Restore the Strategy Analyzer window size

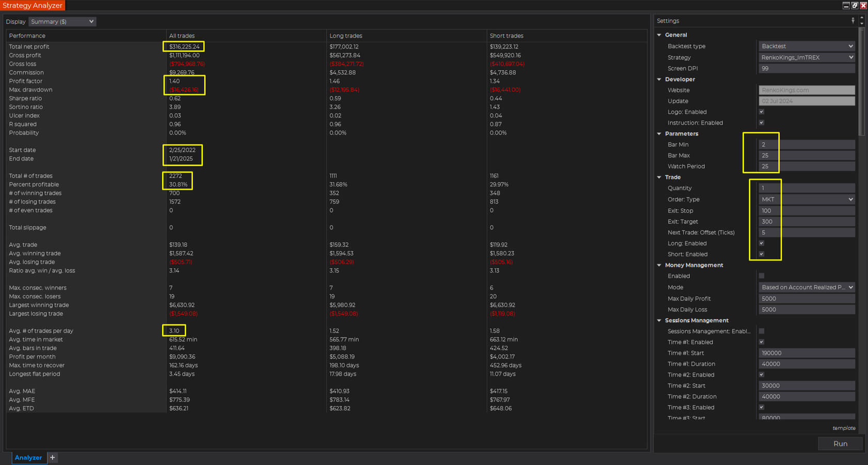[x=855, y=5]
